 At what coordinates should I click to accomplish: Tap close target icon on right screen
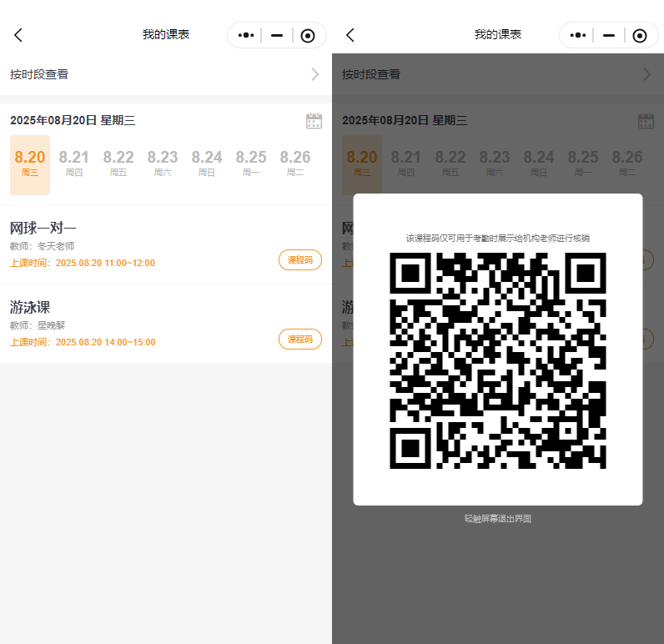[x=640, y=36]
